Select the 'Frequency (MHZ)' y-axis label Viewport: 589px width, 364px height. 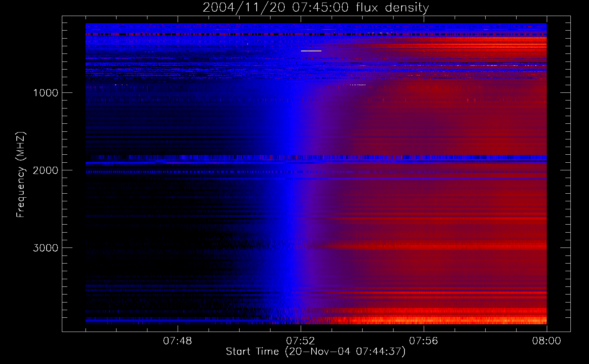tap(21, 175)
